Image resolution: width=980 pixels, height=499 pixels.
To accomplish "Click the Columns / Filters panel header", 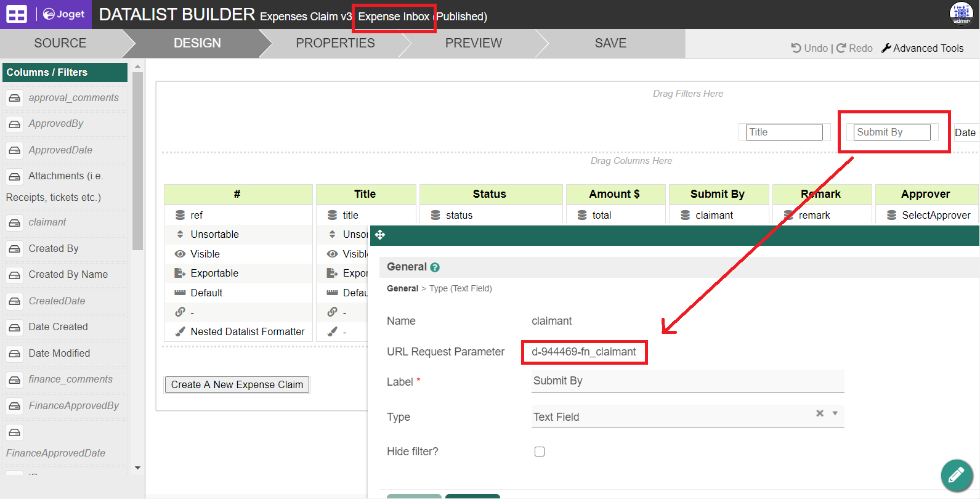I will (x=65, y=72).
